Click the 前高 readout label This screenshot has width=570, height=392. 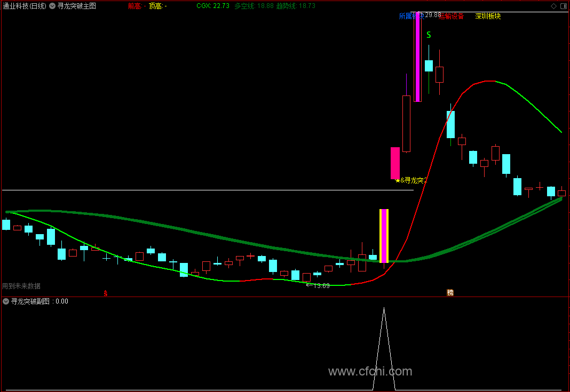137,6
